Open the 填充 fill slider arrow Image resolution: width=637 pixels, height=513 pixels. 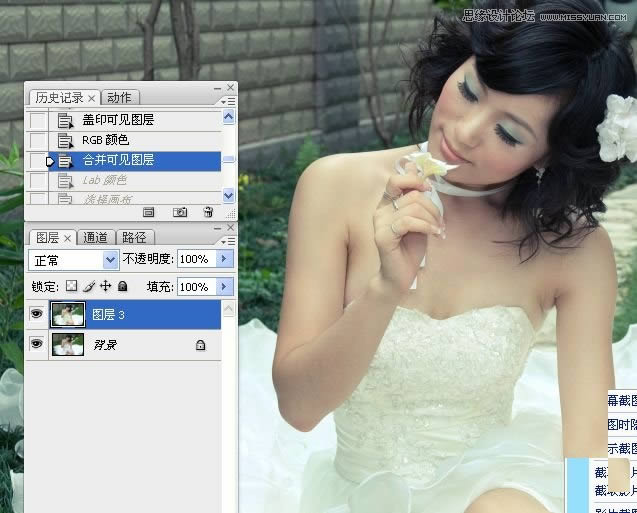tap(224, 287)
